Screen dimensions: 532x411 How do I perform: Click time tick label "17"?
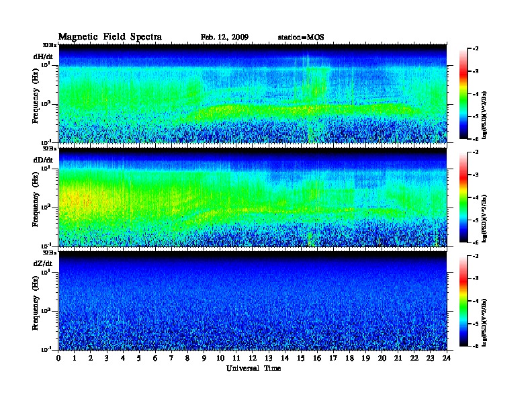coord(333,358)
